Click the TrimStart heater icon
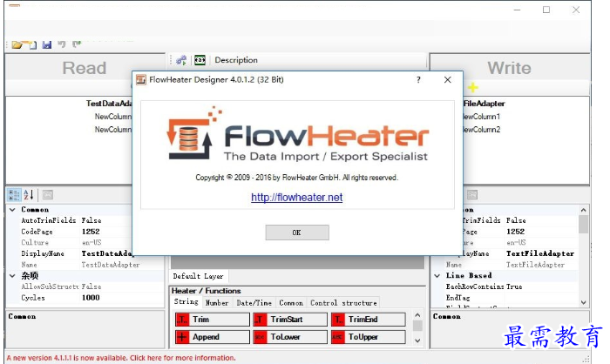Screen dimensions: 610x364 tap(260, 320)
